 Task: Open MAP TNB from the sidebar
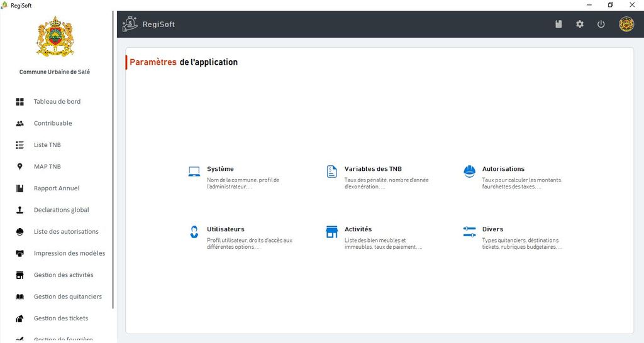47,166
